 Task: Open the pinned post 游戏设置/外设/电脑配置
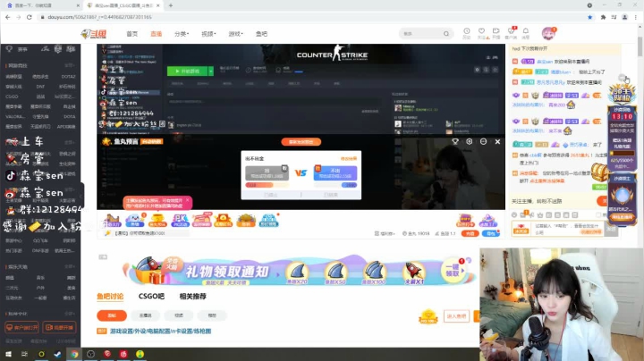pyautogui.click(x=161, y=331)
